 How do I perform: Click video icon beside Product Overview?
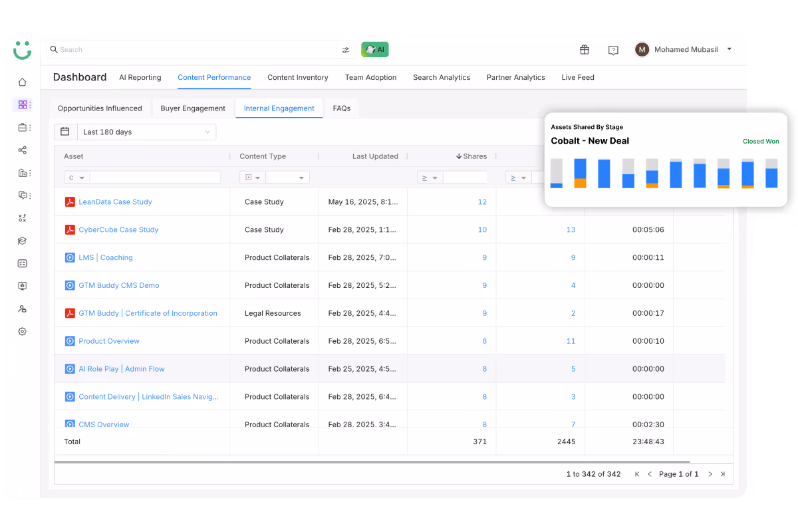[70, 341]
